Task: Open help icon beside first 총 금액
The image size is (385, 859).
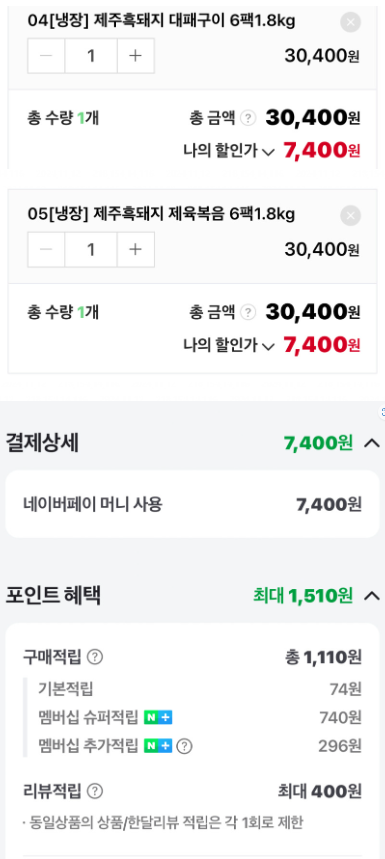Action: [248, 118]
